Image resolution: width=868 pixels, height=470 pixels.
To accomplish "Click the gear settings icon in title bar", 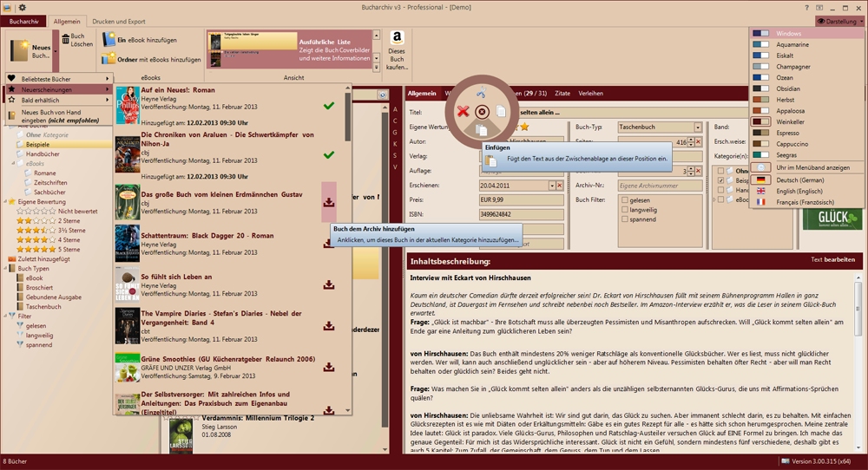I will point(23,7).
